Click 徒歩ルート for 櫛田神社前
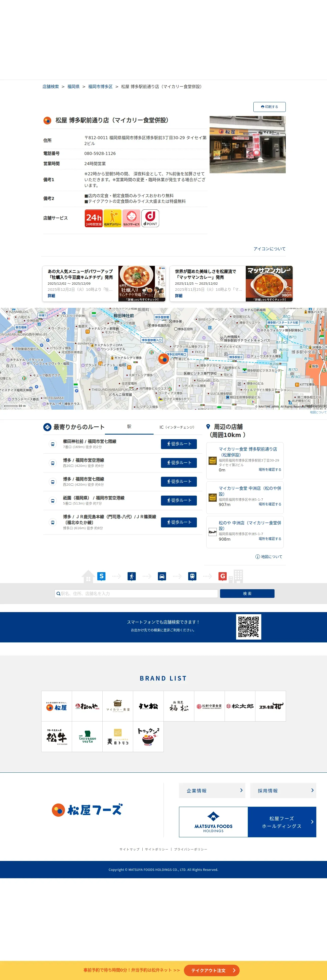 tap(179, 444)
